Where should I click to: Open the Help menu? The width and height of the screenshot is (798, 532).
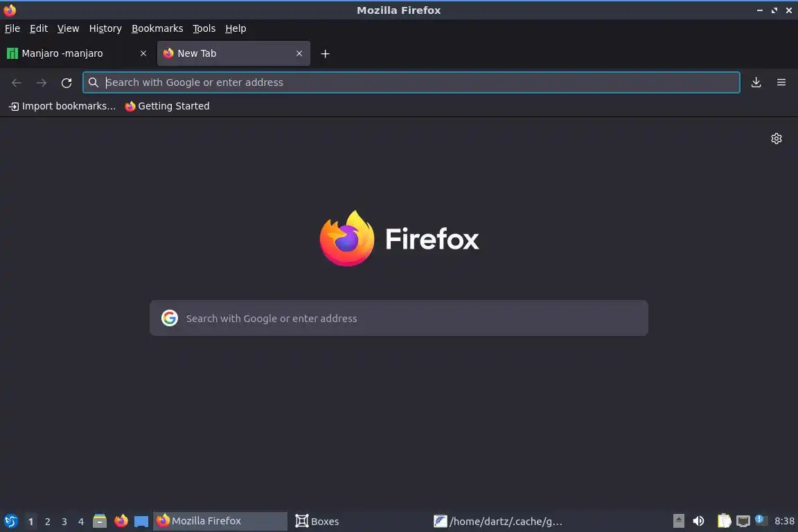236,28
